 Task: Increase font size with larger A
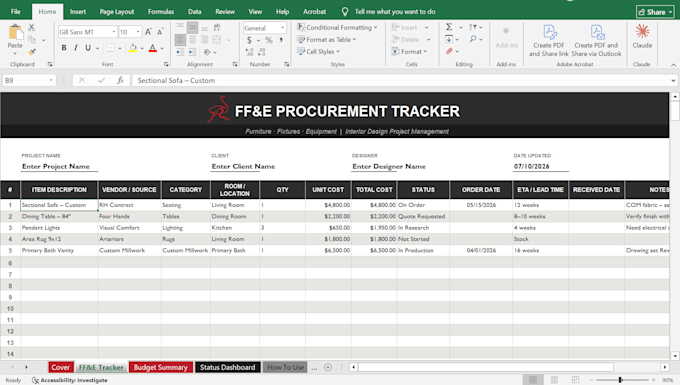point(148,32)
